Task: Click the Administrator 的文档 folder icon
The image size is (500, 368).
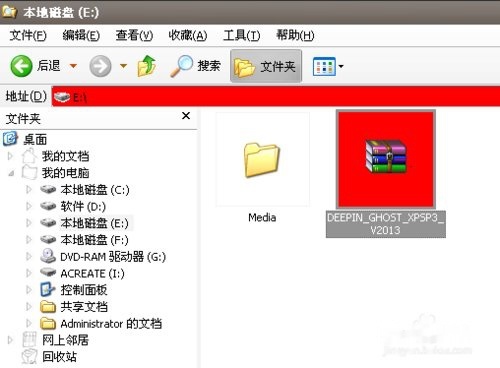Action: click(48, 323)
